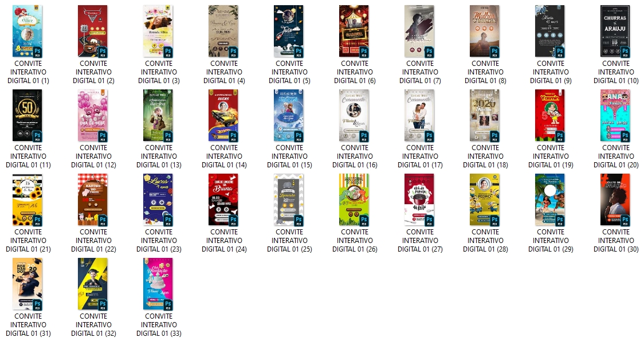Select the last PSD file numbered (33)
Viewport: 644px width, 341px height.
tap(159, 284)
